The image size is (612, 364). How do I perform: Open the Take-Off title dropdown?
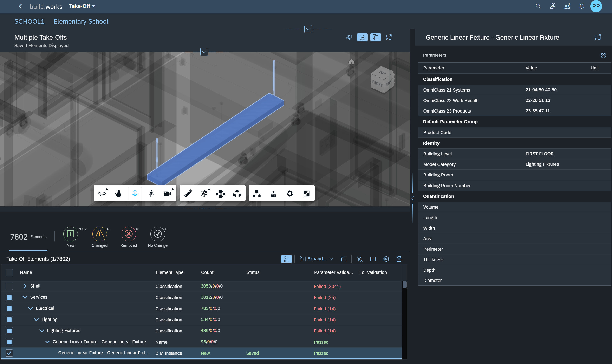[x=82, y=6]
